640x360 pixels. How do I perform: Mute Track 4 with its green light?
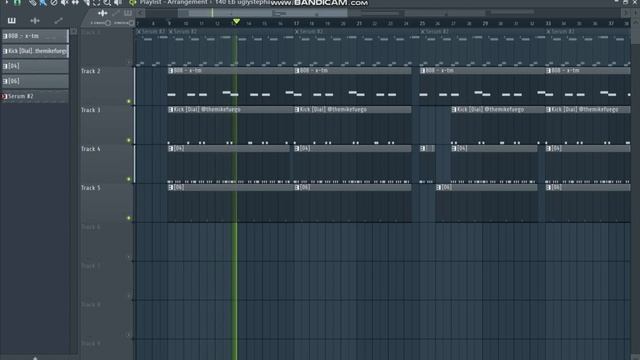pos(129,179)
